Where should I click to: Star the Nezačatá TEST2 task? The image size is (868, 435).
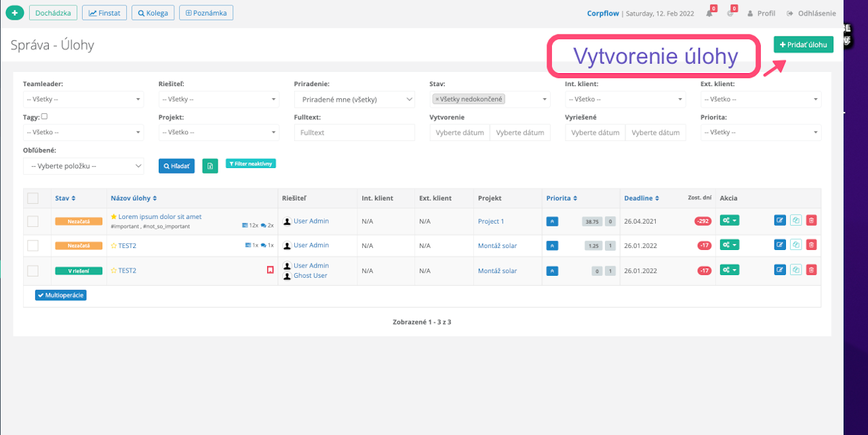click(114, 245)
